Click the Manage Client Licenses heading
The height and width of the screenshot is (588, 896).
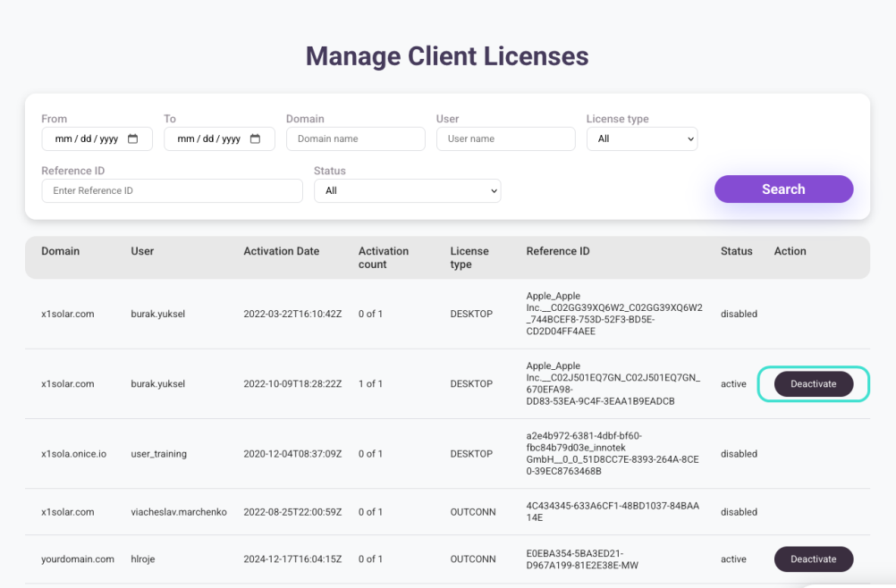pyautogui.click(x=447, y=56)
